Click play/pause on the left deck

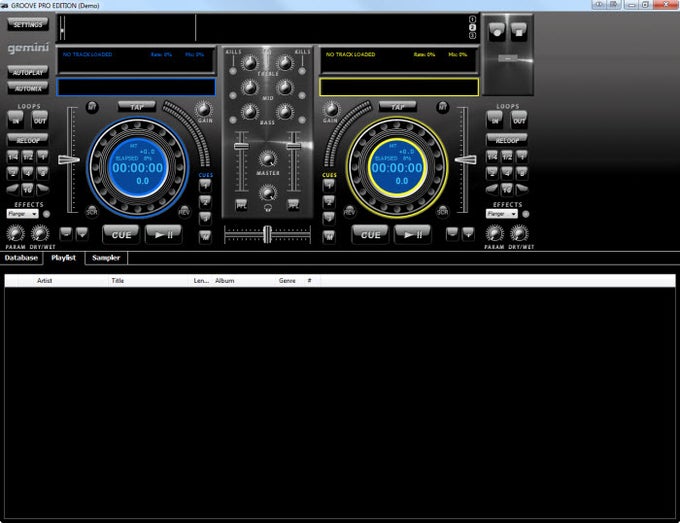(163, 235)
